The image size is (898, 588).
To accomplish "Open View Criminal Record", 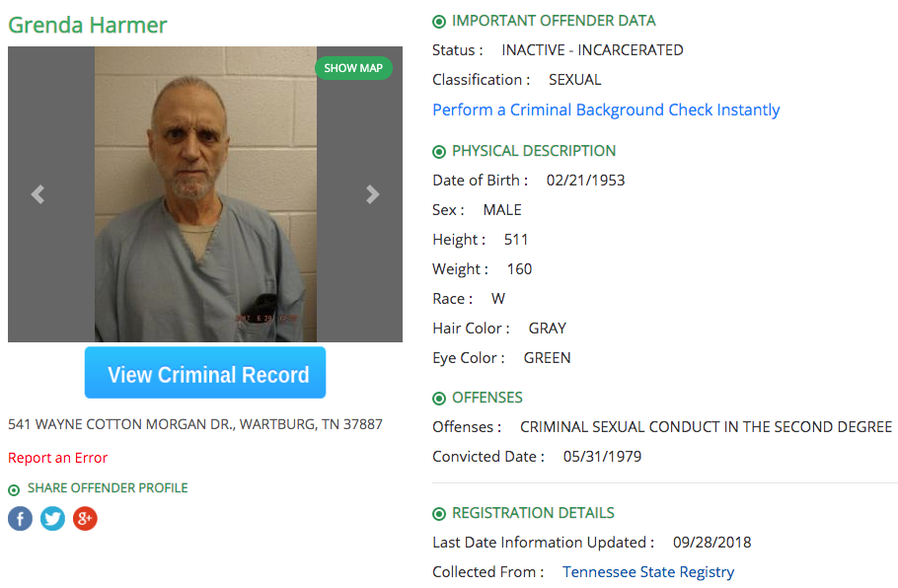I will [205, 373].
